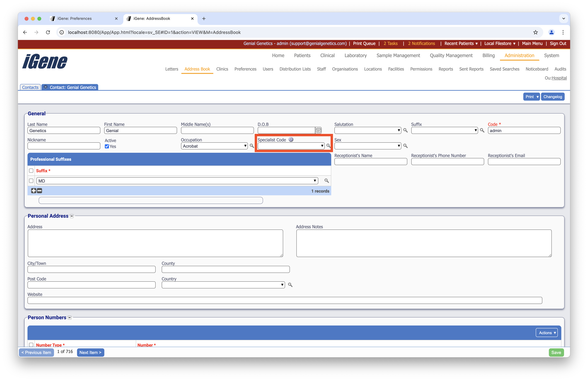Click into the Nickname input field
The image size is (588, 381).
pos(64,146)
